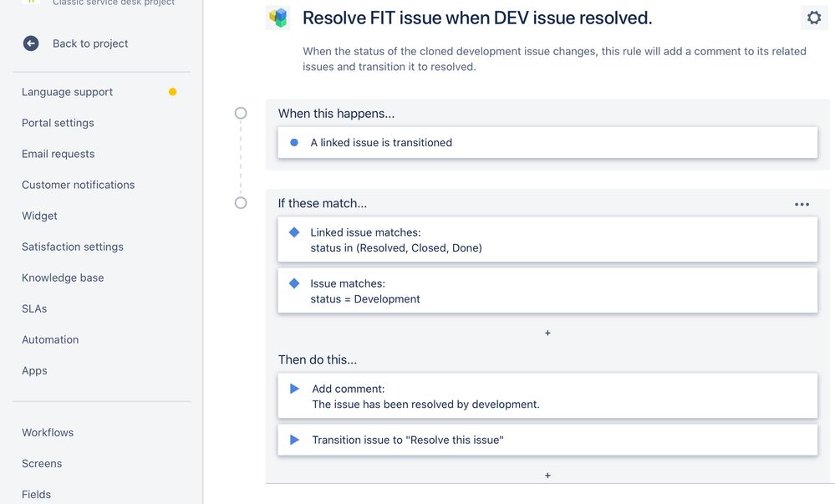The image size is (835, 504).
Task: Open Workflows settings
Action: (48, 432)
